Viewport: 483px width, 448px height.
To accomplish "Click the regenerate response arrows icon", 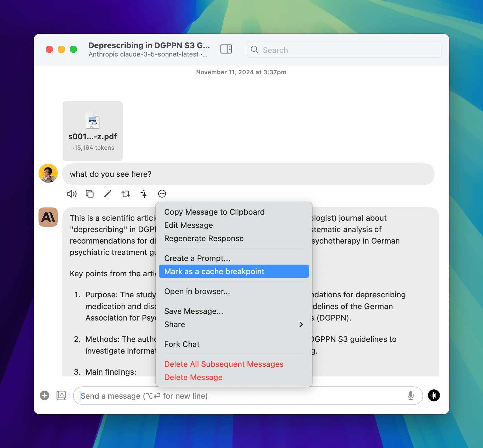I will 126,194.
